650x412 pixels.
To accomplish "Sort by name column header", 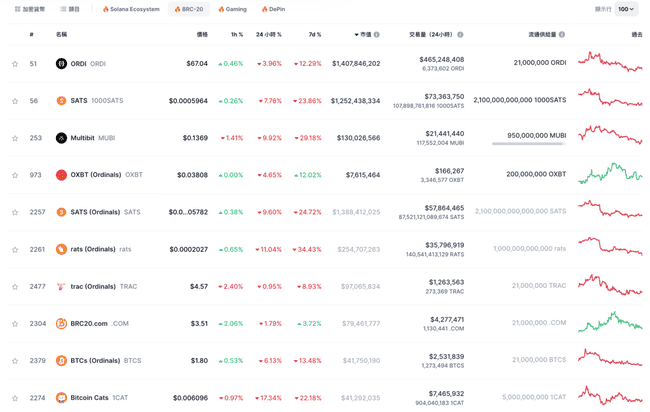I will click(x=61, y=35).
